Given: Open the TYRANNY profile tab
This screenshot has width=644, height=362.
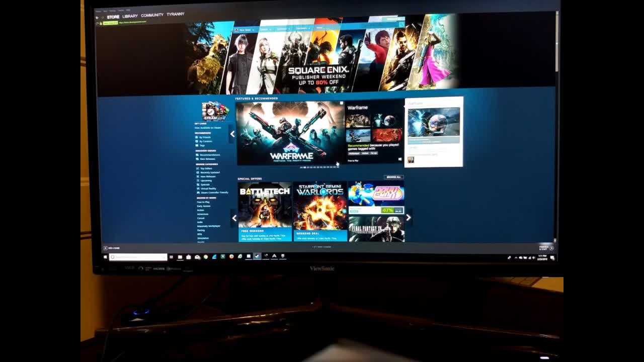Looking at the screenshot, I should 176,14.
